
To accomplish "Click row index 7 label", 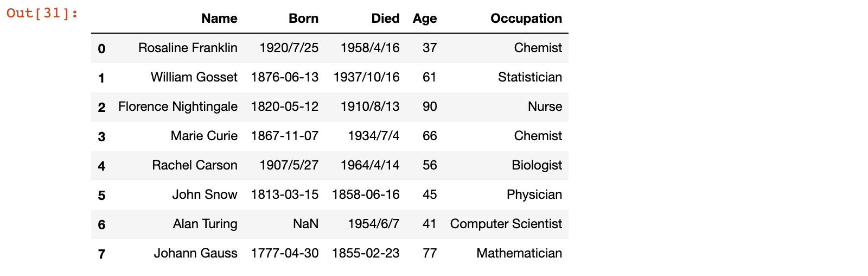I will pos(101,254).
